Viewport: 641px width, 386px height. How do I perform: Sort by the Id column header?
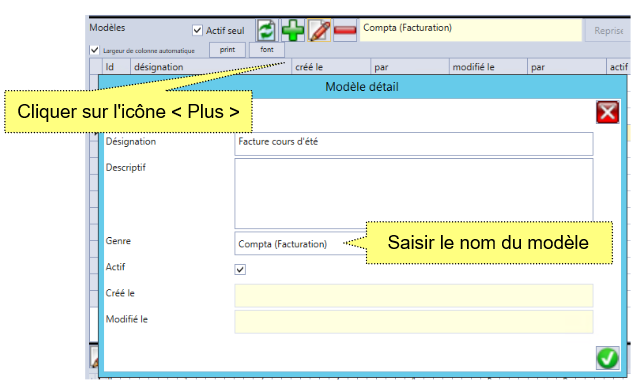tap(116, 67)
